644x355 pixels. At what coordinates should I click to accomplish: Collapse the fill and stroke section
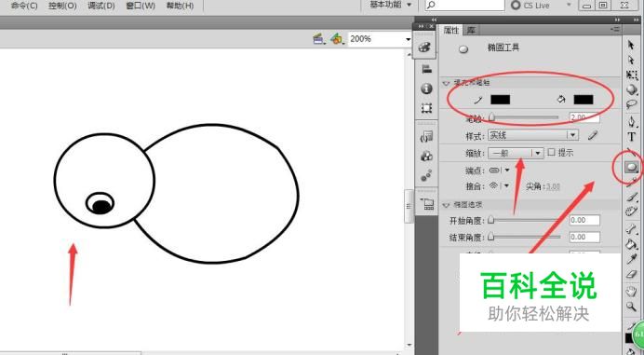446,83
